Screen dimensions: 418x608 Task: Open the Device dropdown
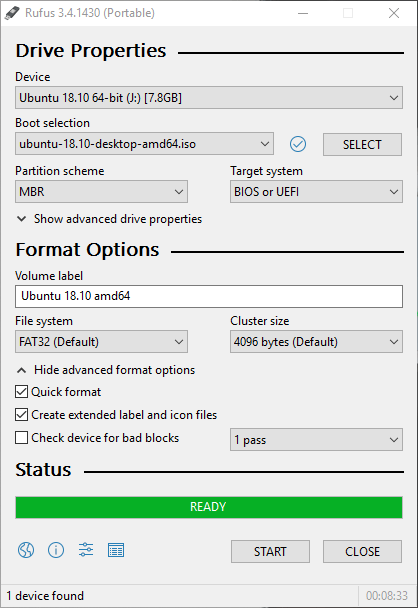point(209,98)
